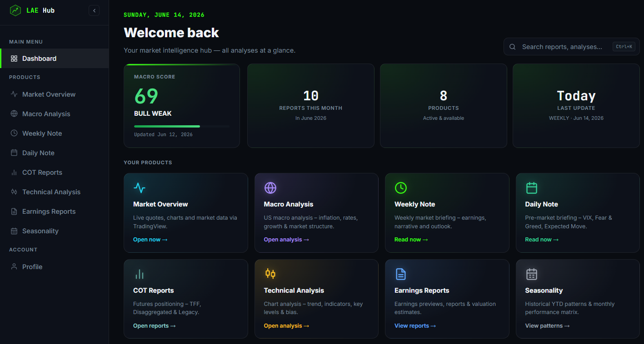Click the Reports This Month card
644x344 pixels.
click(311, 106)
